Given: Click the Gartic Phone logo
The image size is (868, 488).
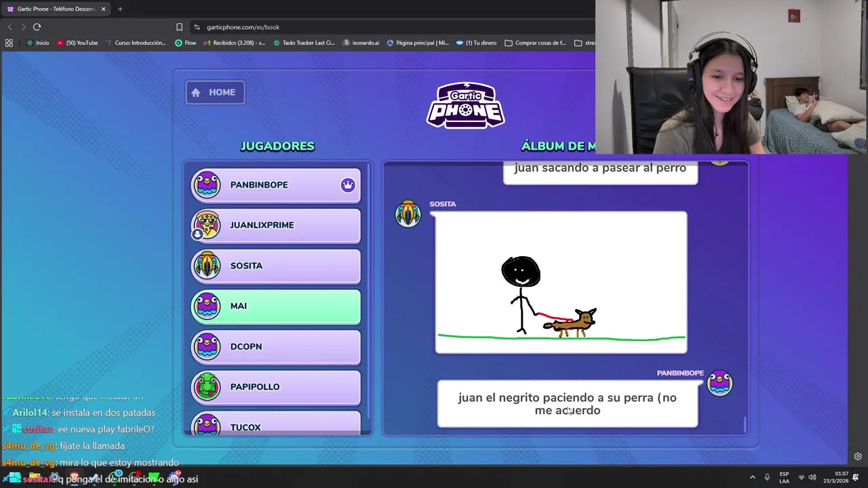Looking at the screenshot, I should pos(465,105).
